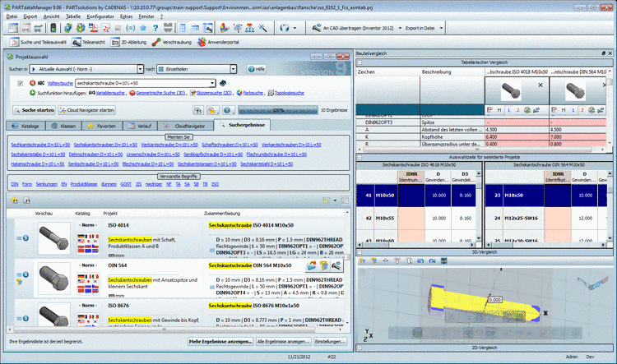This screenshot has height=364, width=617.
Task: Click green globe icon under ISO 4018 column
Action: click(x=527, y=110)
